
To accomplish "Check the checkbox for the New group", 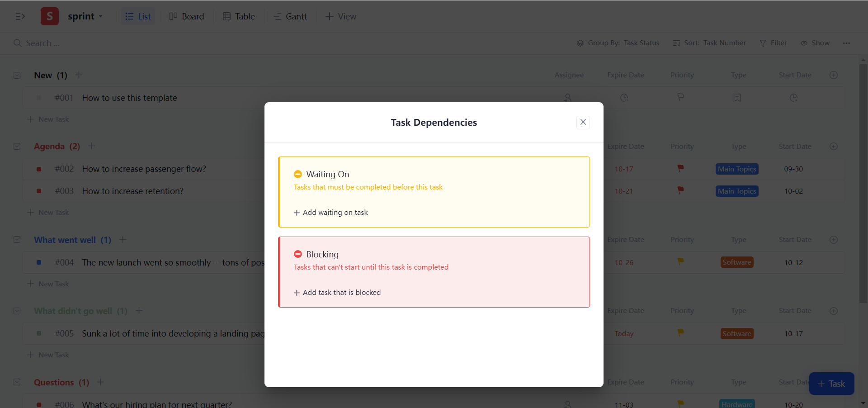I will point(17,75).
